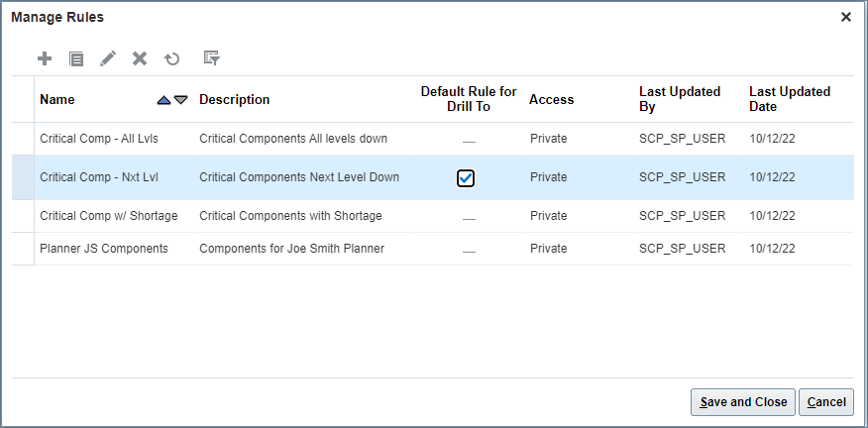Sort Name column descending
The image size is (868, 428).
click(x=180, y=100)
